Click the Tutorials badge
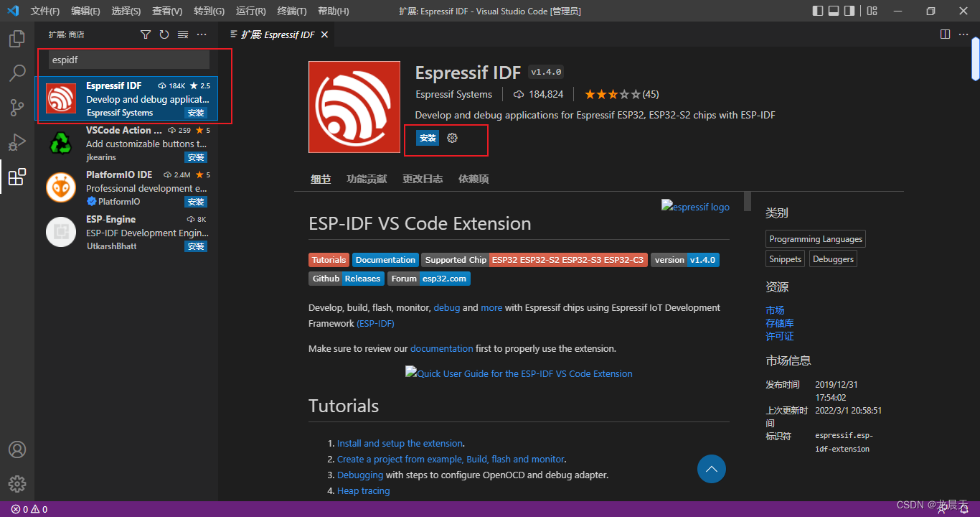This screenshot has width=980, height=517. pyautogui.click(x=329, y=260)
